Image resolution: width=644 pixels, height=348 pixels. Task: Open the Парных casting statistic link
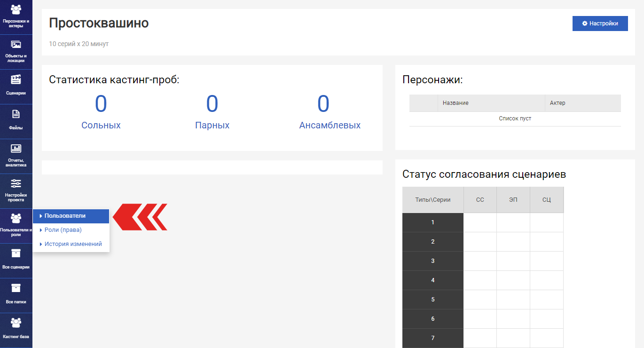click(x=212, y=125)
